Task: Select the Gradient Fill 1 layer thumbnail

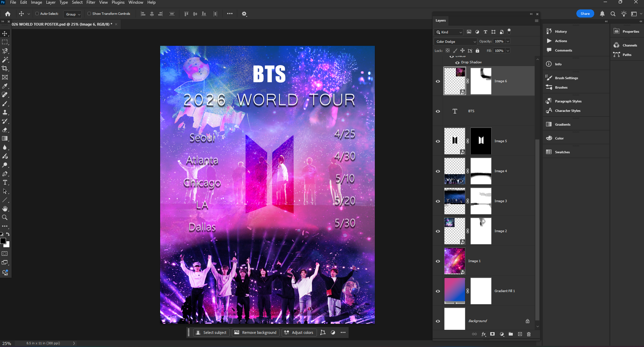Action: tap(455, 291)
